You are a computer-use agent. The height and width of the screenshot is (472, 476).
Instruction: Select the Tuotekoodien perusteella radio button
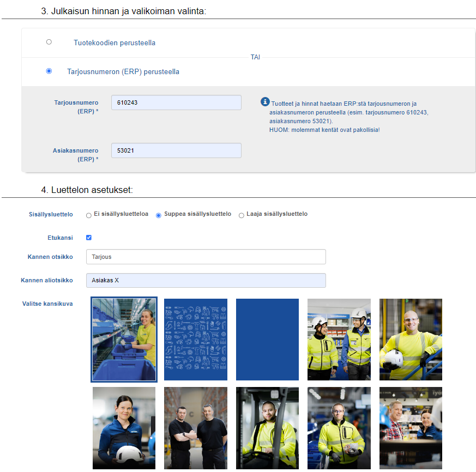coord(49,42)
